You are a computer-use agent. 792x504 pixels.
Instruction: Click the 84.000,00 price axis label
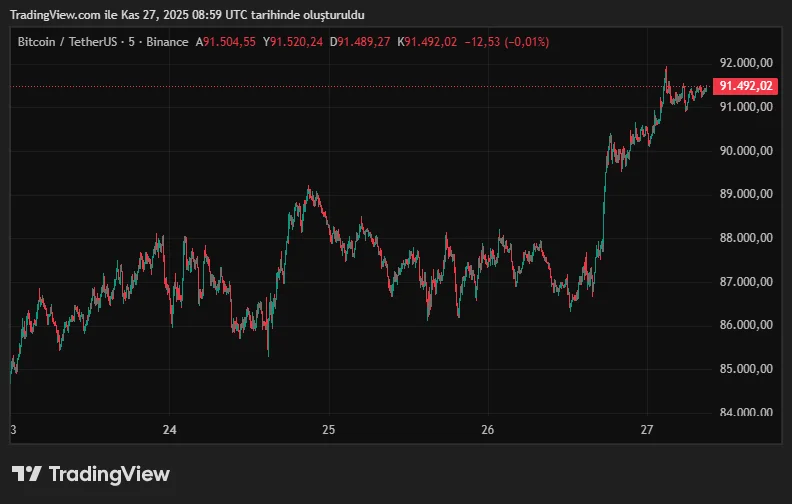coord(747,412)
